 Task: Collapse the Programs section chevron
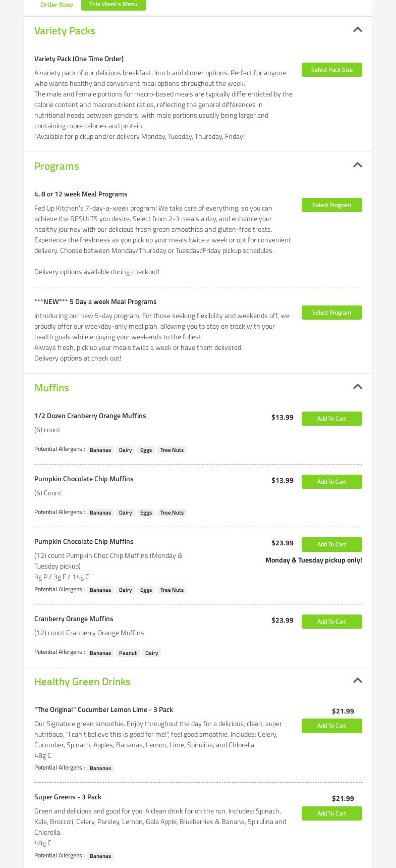tap(358, 165)
